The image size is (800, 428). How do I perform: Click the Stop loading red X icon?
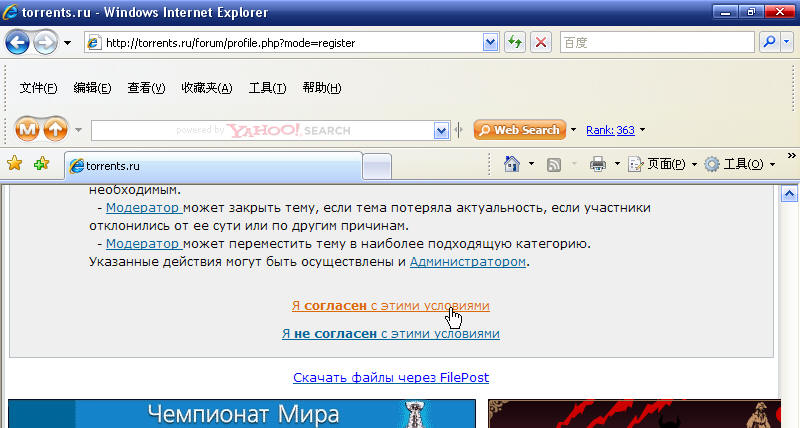point(541,42)
